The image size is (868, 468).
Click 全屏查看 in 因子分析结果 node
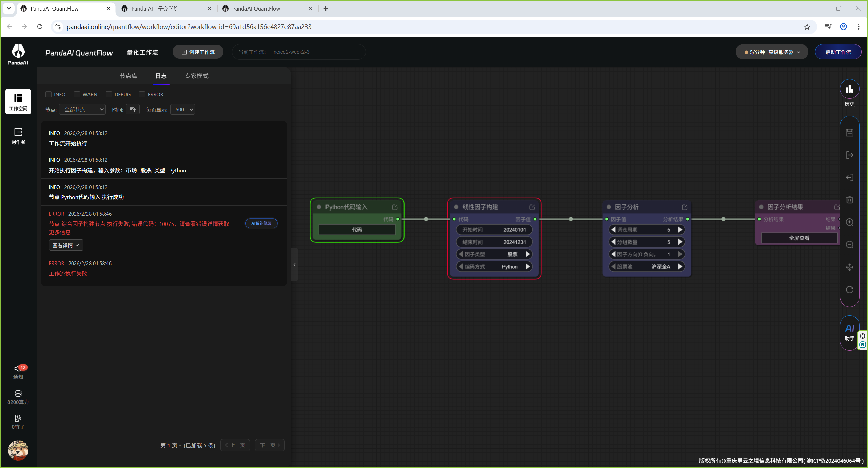pyautogui.click(x=799, y=238)
